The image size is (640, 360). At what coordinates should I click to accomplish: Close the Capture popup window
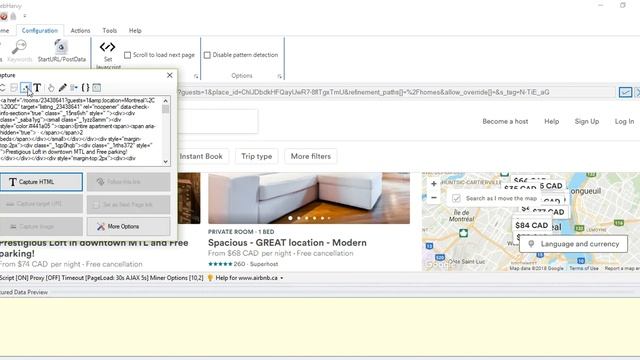tap(170, 75)
